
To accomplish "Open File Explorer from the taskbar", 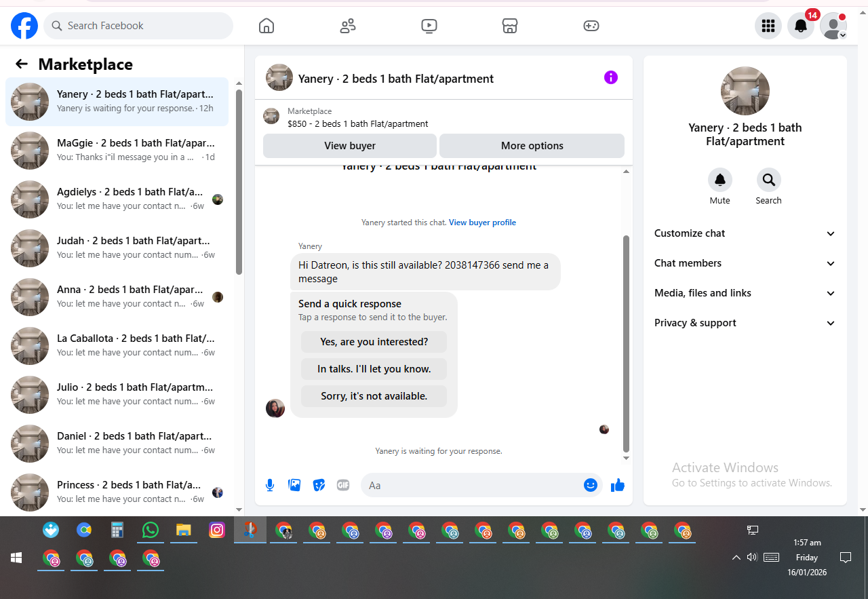I will (x=184, y=530).
